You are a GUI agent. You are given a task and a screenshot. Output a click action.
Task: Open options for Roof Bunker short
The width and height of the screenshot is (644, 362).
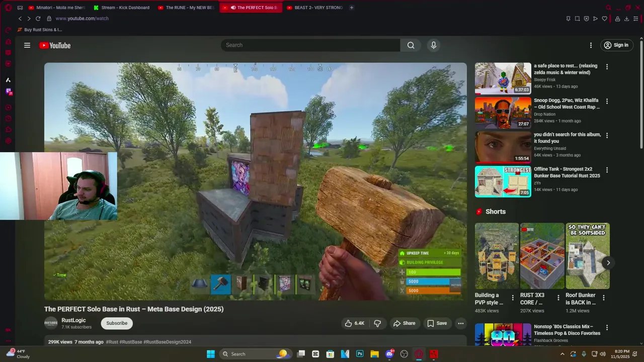604,298
